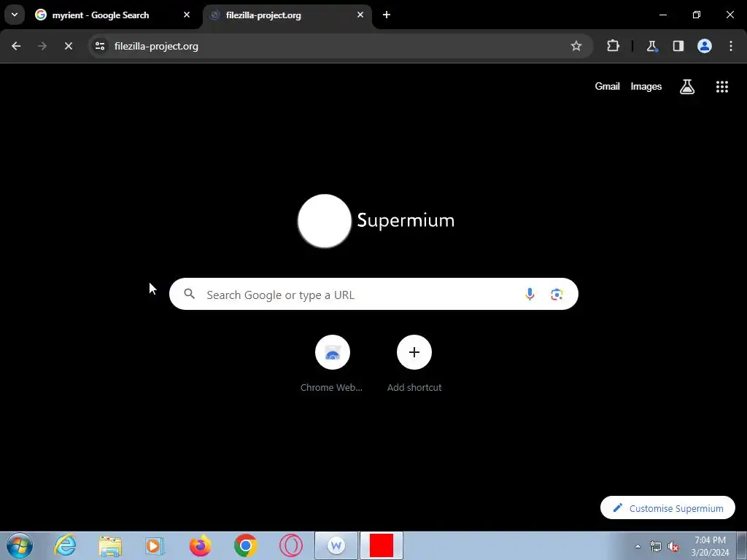Open Windows Media Player from taskbar
Image resolution: width=747 pixels, height=560 pixels.
[x=155, y=545]
